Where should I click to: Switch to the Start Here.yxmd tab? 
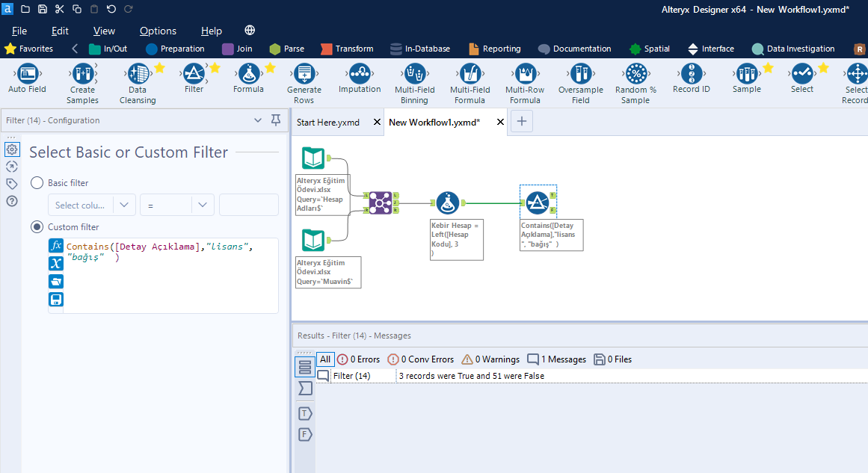coord(327,122)
